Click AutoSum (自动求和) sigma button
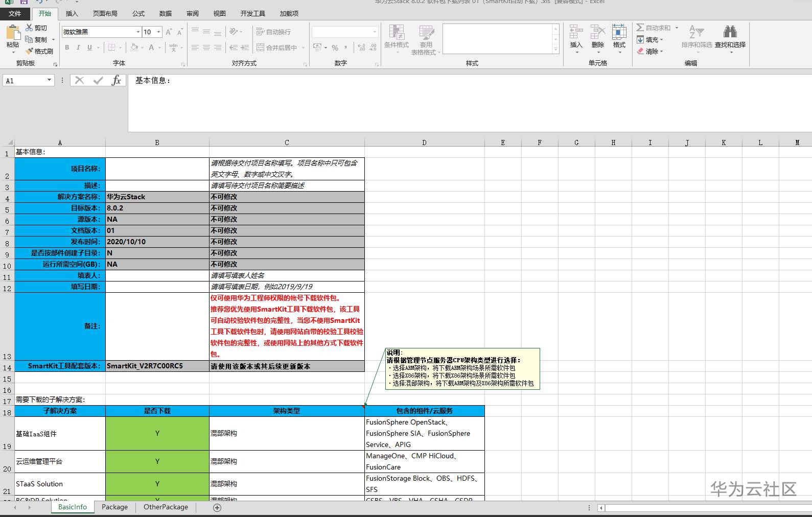 coord(653,28)
